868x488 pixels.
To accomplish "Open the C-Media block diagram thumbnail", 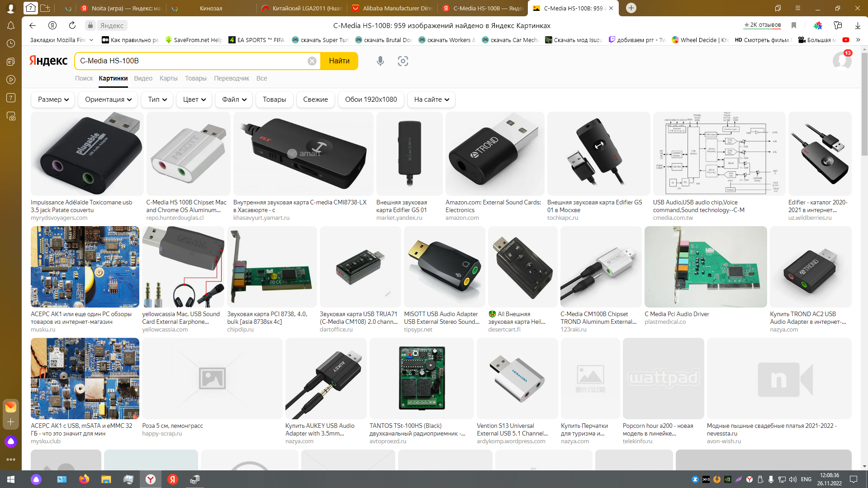I will point(719,154).
